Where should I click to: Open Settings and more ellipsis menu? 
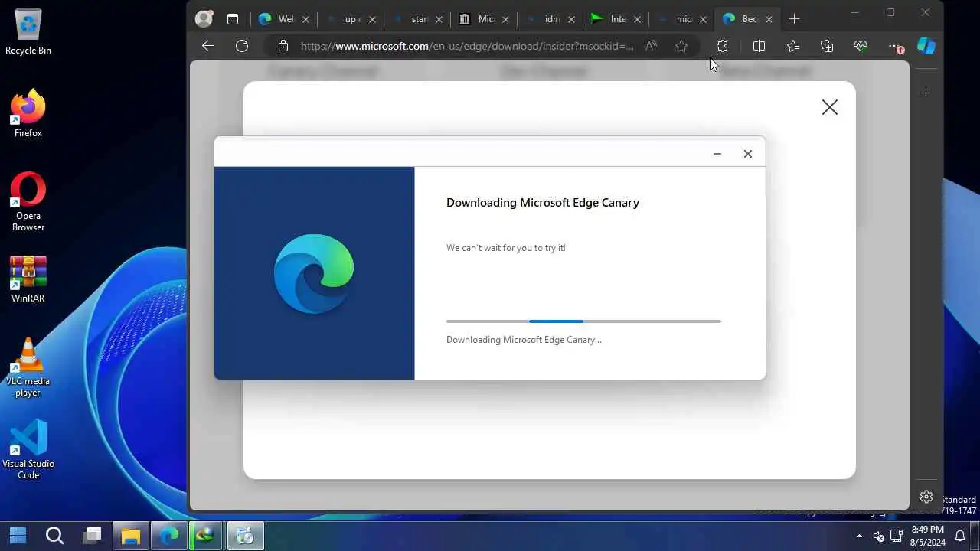click(895, 46)
